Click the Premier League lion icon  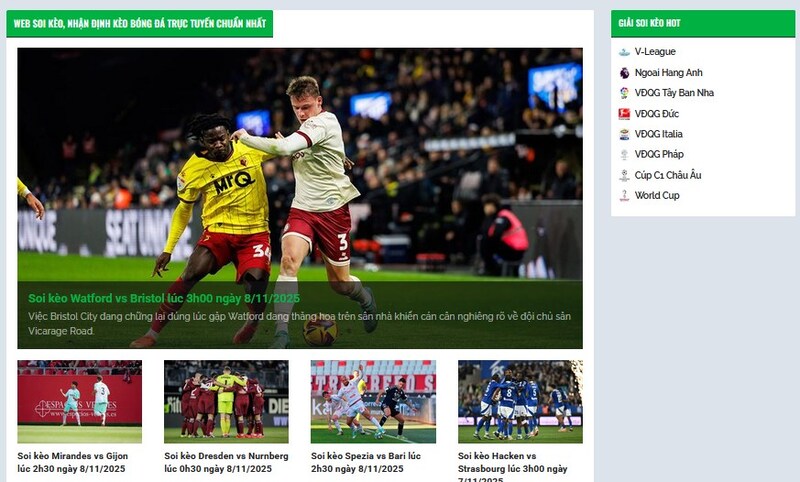tap(624, 73)
